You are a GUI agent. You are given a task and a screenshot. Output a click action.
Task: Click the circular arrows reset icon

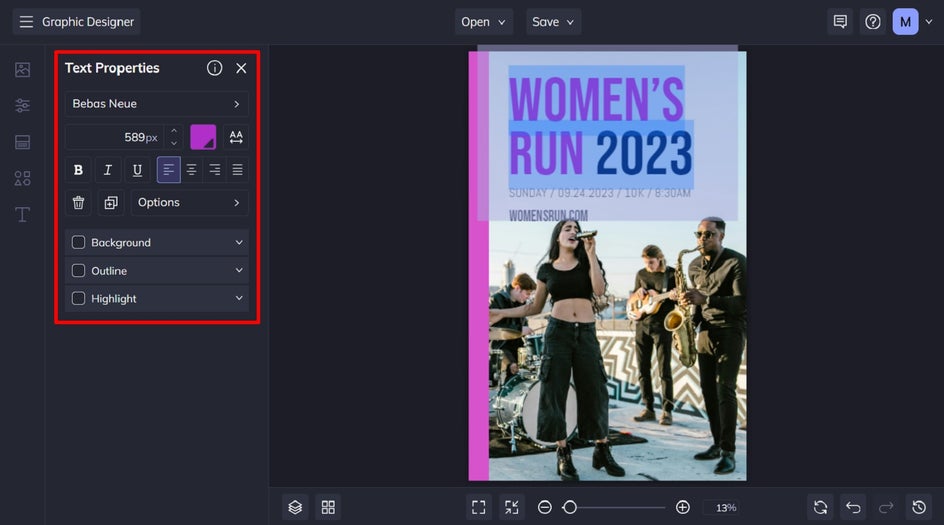coord(820,507)
